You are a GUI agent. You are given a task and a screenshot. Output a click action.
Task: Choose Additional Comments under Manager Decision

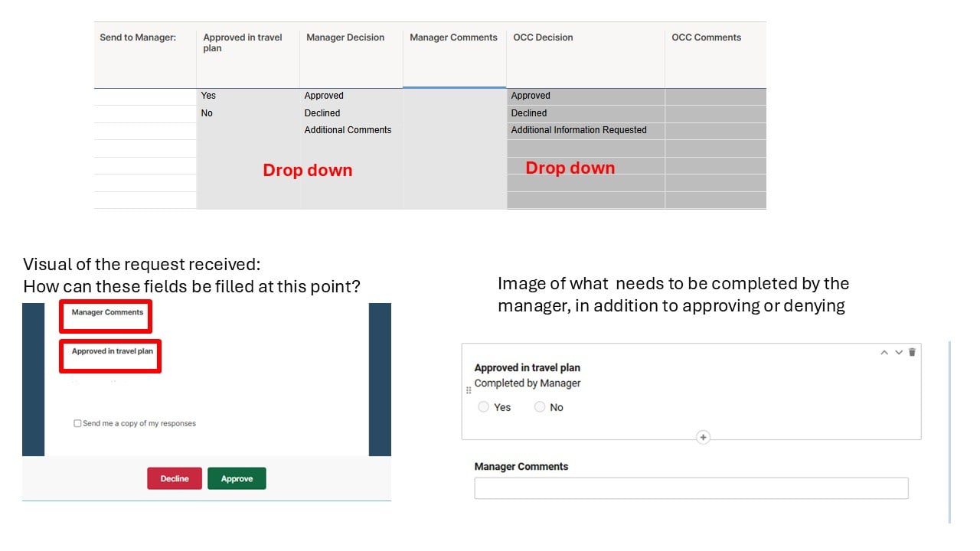(348, 130)
